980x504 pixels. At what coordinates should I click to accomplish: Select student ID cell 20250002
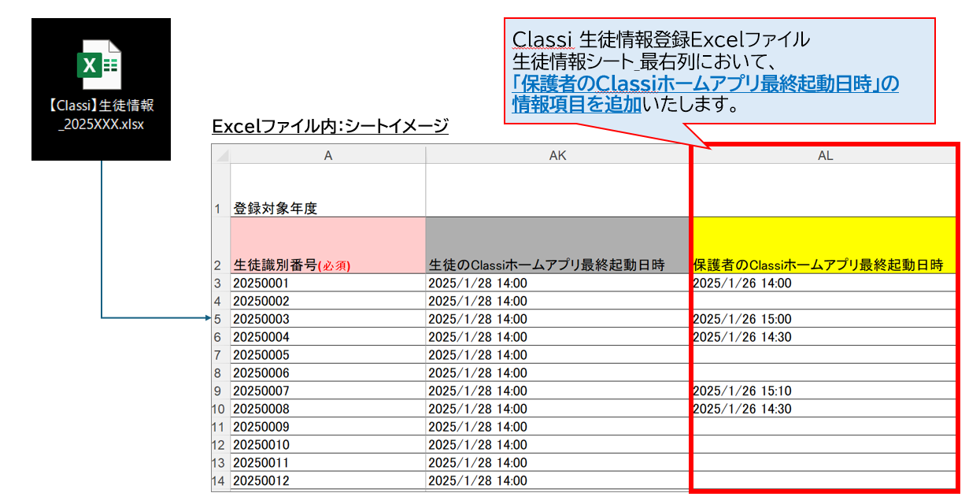(x=327, y=301)
